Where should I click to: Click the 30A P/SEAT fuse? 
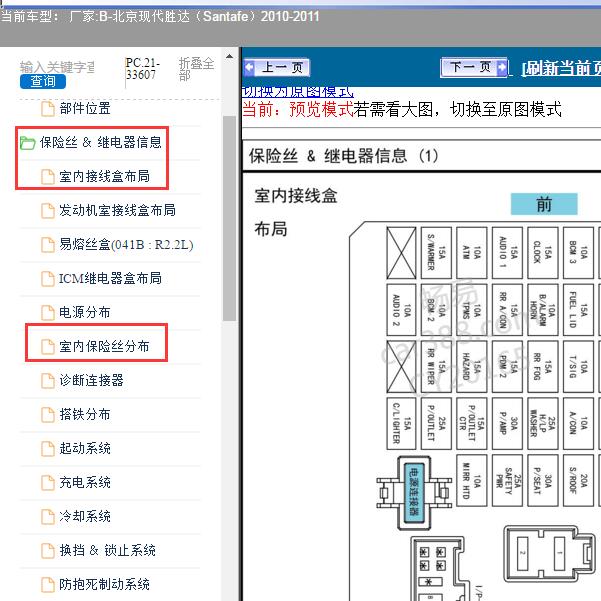[x=543, y=481]
